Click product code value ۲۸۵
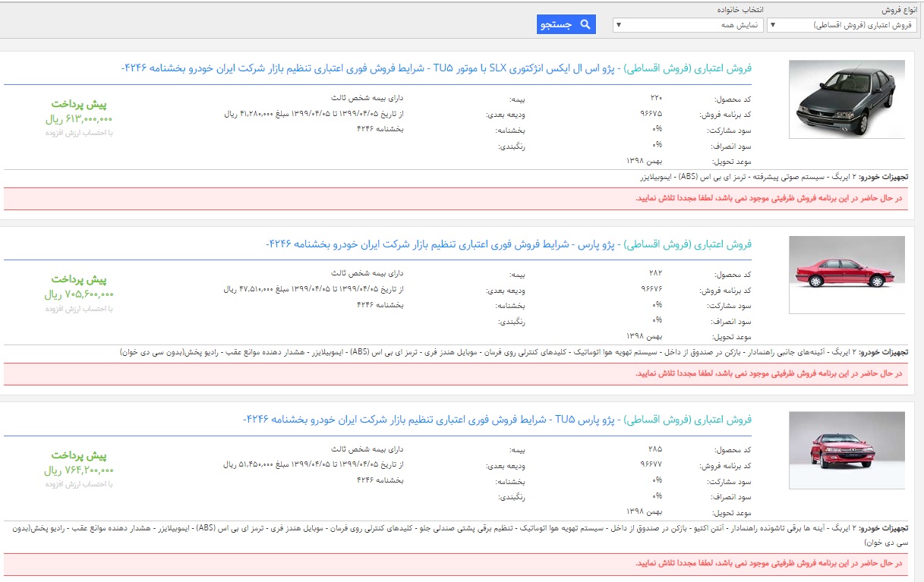The height and width of the screenshot is (582, 924). point(656,450)
